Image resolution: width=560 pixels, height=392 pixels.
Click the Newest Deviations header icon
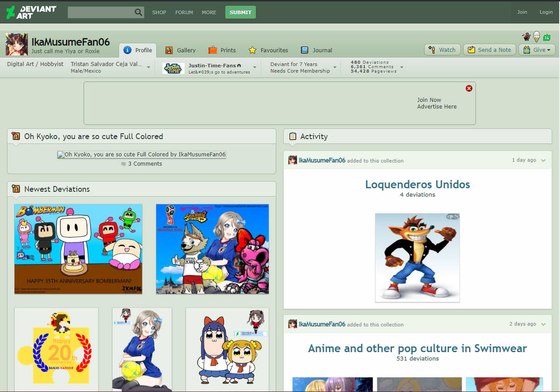click(x=16, y=189)
